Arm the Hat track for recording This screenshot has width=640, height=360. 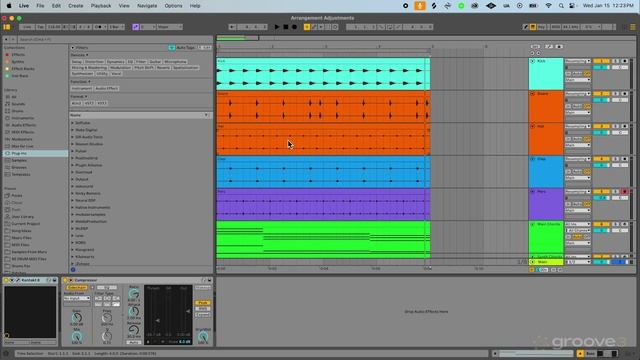624,126
